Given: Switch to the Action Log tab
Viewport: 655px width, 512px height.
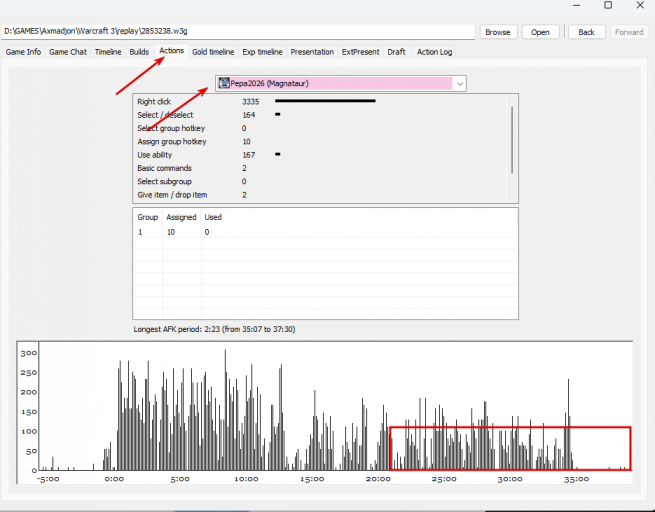Looking at the screenshot, I should click(434, 52).
